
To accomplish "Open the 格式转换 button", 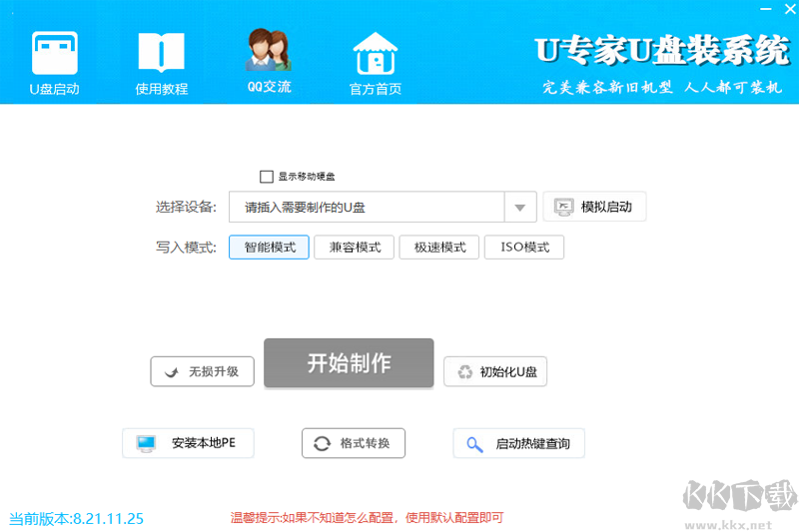I will click(x=354, y=443).
